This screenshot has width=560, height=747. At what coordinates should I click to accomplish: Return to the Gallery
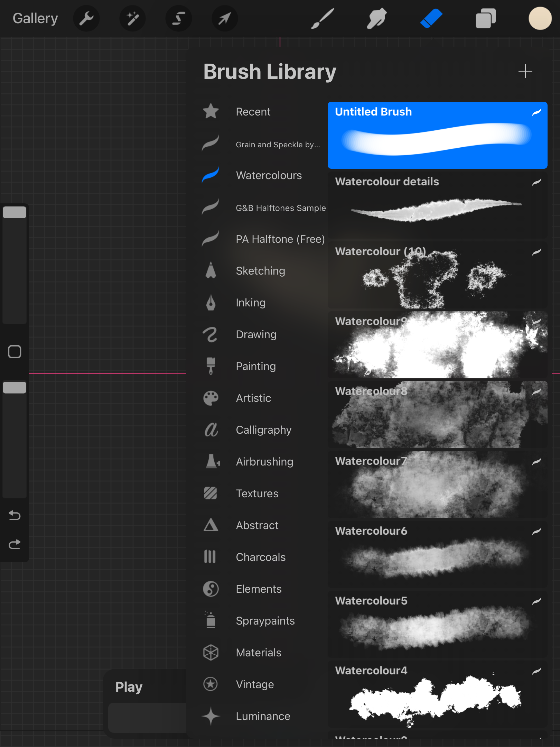[x=35, y=19]
